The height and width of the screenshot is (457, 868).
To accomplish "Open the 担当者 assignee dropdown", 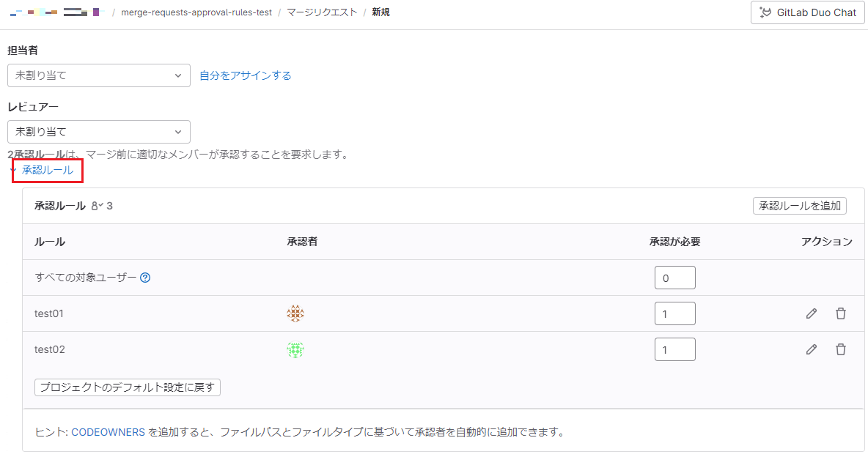I will pos(99,75).
